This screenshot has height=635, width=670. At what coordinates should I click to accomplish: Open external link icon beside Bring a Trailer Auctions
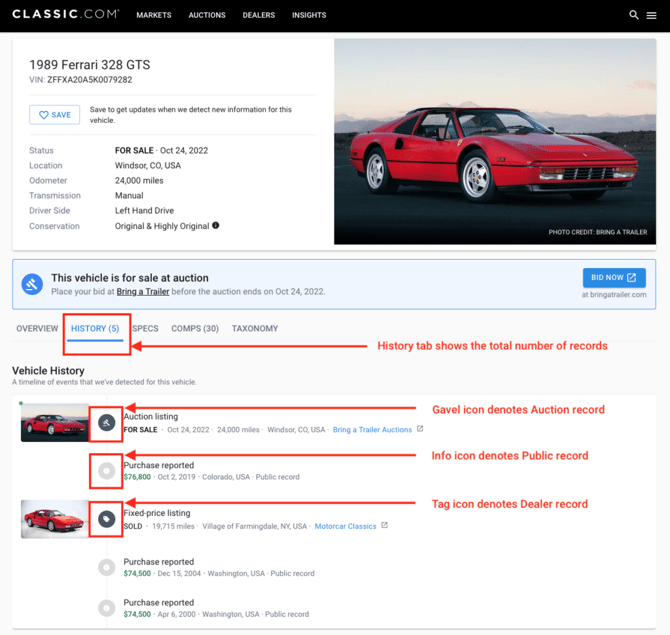(x=420, y=429)
